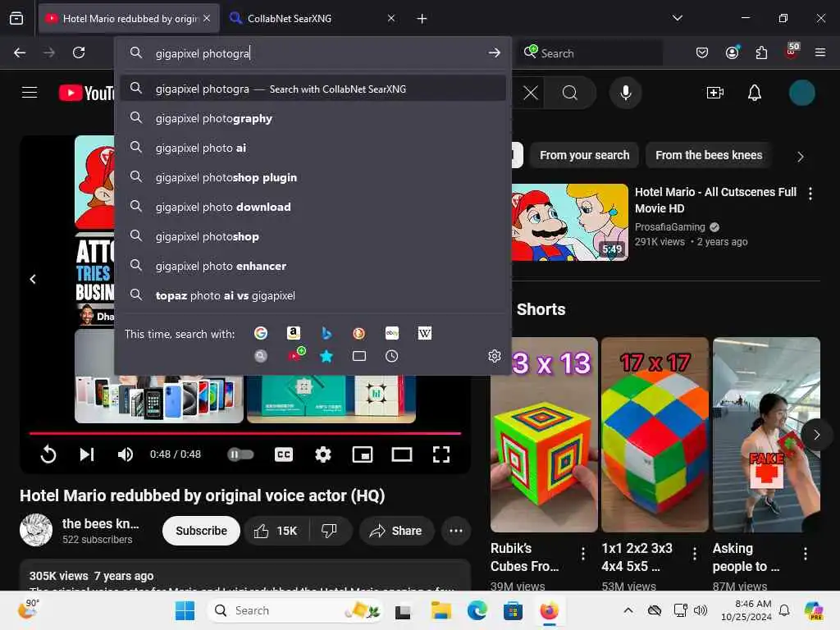Open YouTube guide hamburger menu
The height and width of the screenshot is (630, 840).
coord(30,93)
